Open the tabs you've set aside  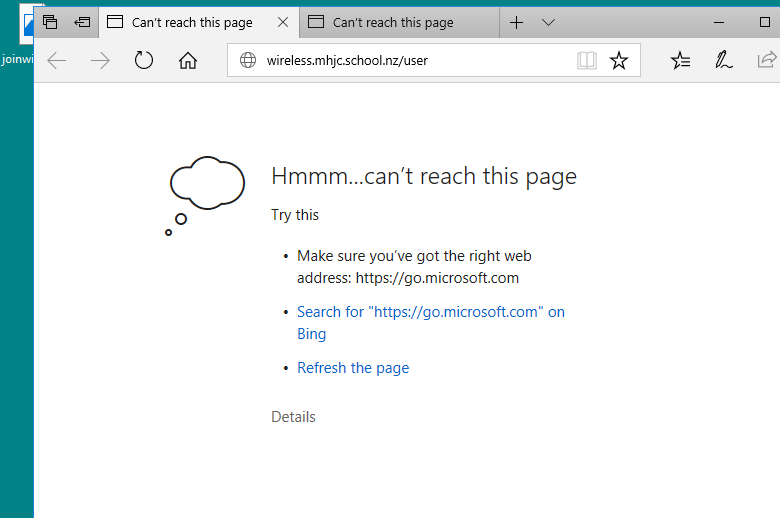(x=50, y=22)
